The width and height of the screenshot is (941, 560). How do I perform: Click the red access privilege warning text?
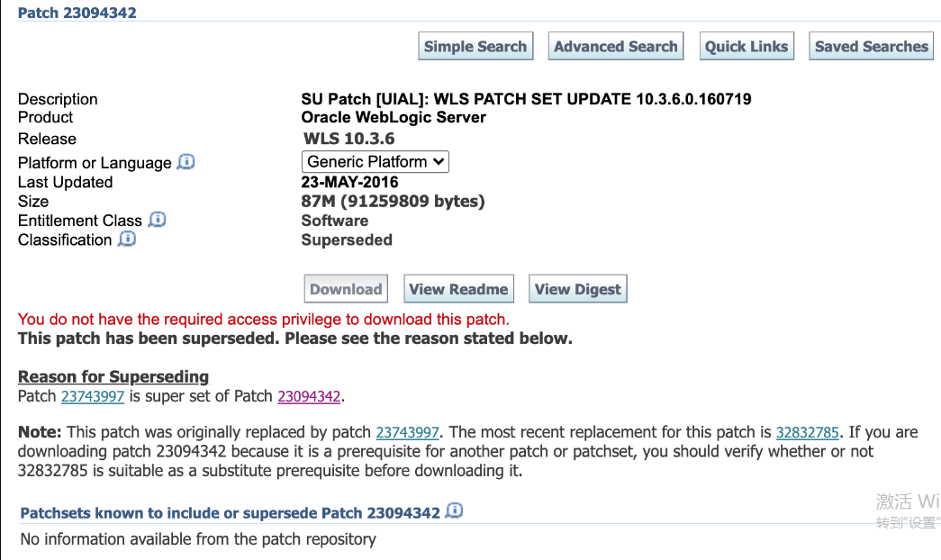(x=264, y=320)
